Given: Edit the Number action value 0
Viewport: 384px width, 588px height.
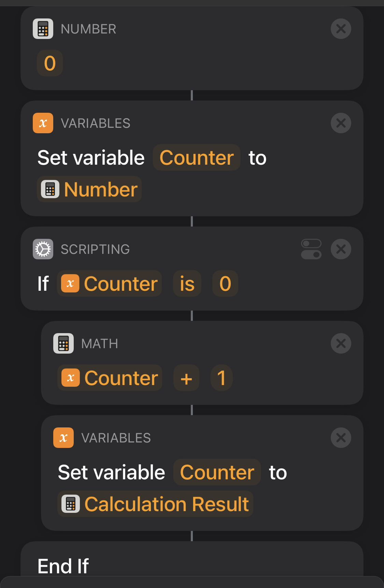Looking at the screenshot, I should [50, 64].
